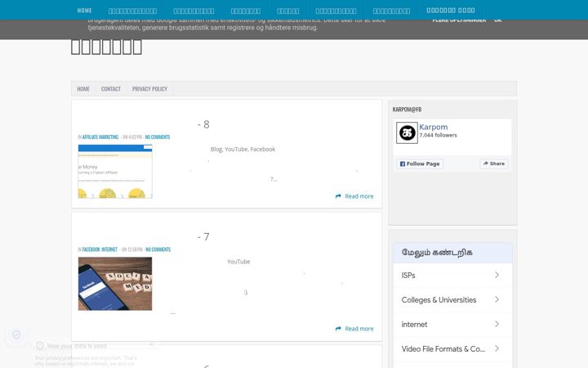Open the AFFILIATE MARKETING category link
The width and height of the screenshot is (588, 368).
(x=100, y=137)
